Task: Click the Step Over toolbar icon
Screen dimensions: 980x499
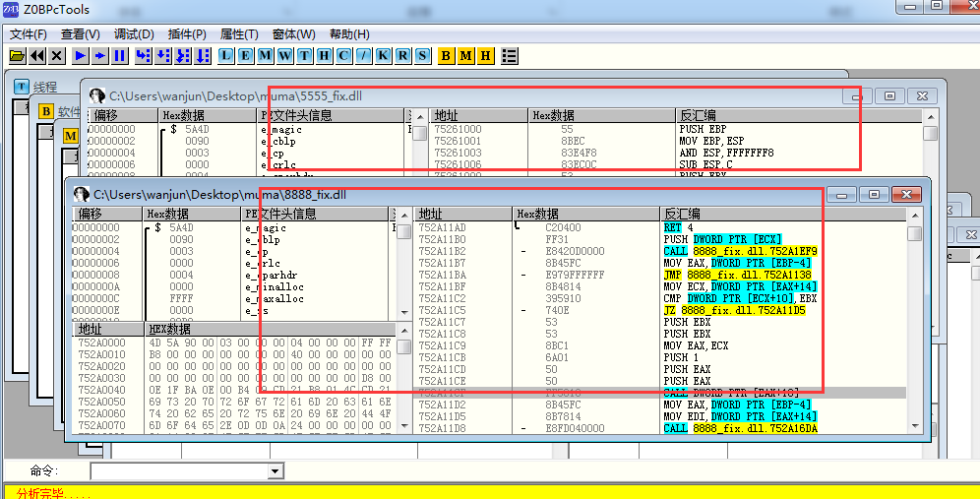Action: tap(163, 56)
